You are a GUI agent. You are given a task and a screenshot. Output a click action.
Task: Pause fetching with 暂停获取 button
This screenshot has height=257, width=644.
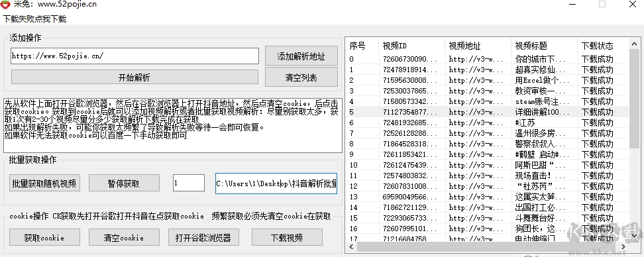124,183
